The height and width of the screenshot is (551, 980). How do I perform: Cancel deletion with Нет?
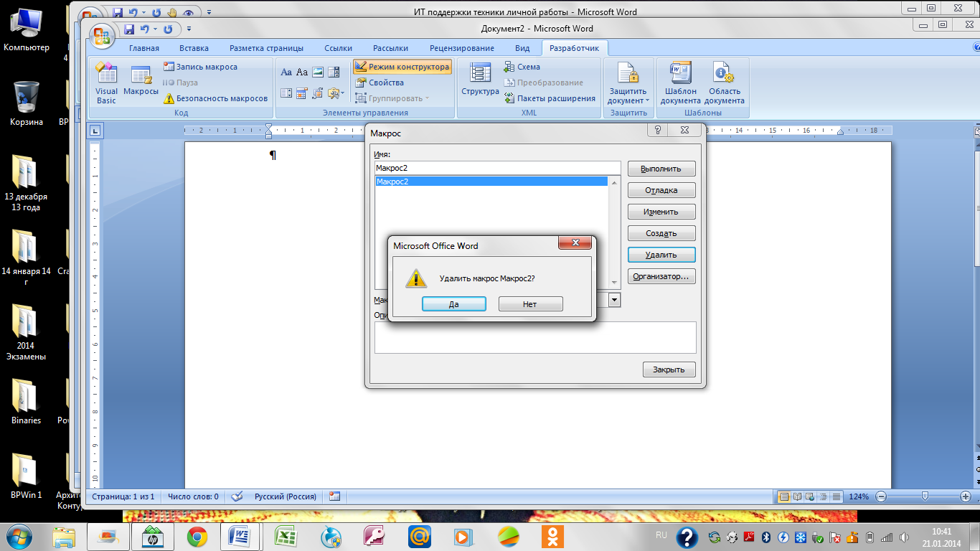[x=530, y=304]
